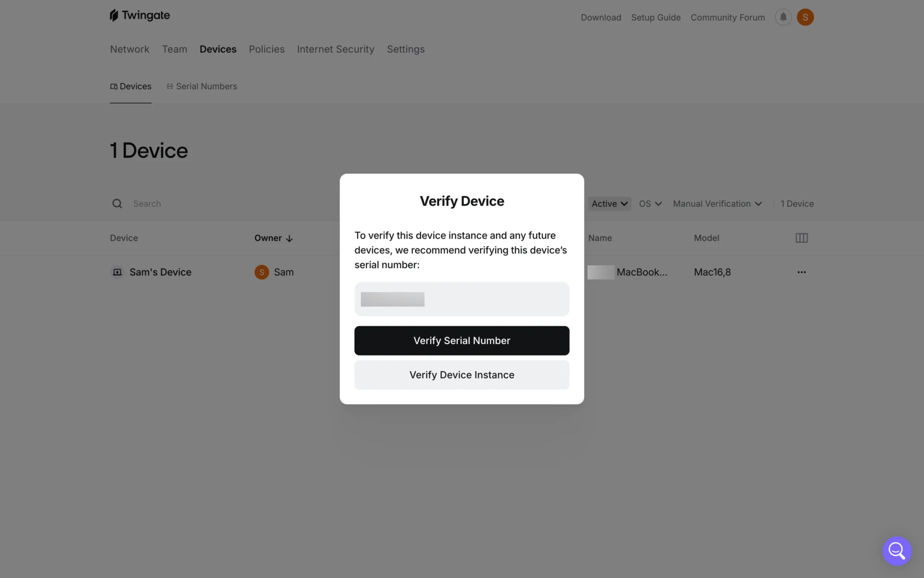Open the Setup Guide link
Viewport: 924px width, 578px height.
pos(655,17)
